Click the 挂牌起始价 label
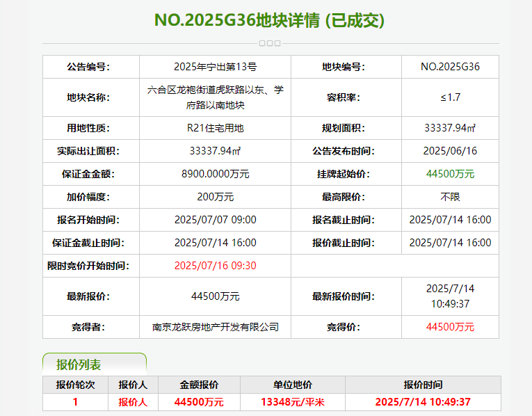This screenshot has width=532, height=416. [344, 174]
